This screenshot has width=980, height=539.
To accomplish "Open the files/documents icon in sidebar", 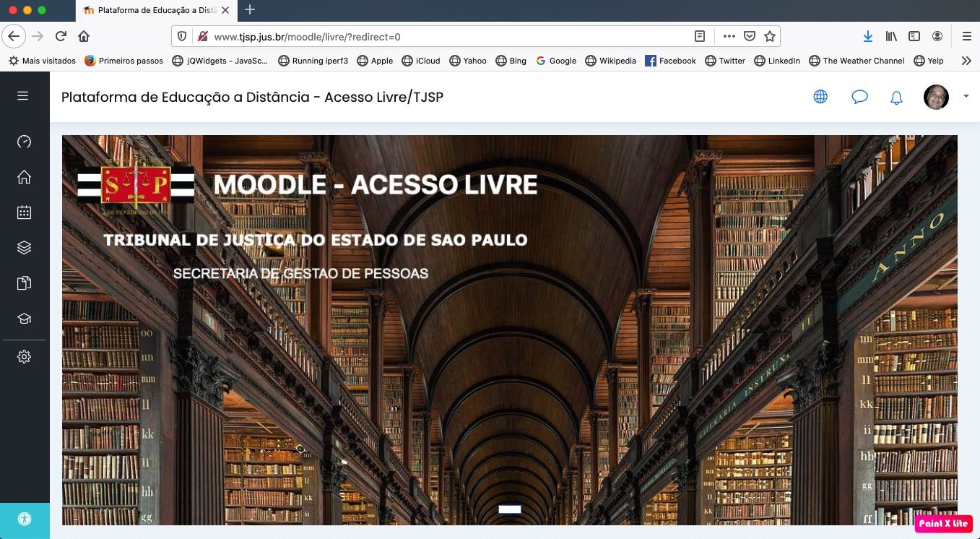I will click(24, 283).
